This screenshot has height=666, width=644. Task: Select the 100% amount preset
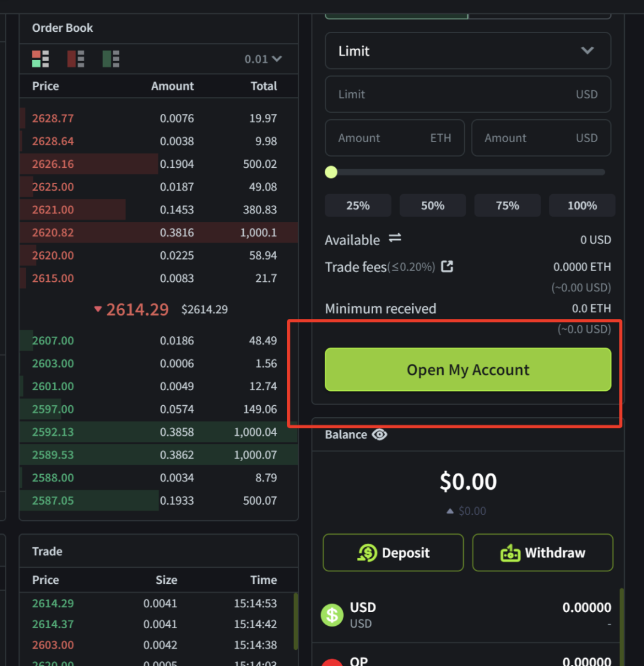582,206
